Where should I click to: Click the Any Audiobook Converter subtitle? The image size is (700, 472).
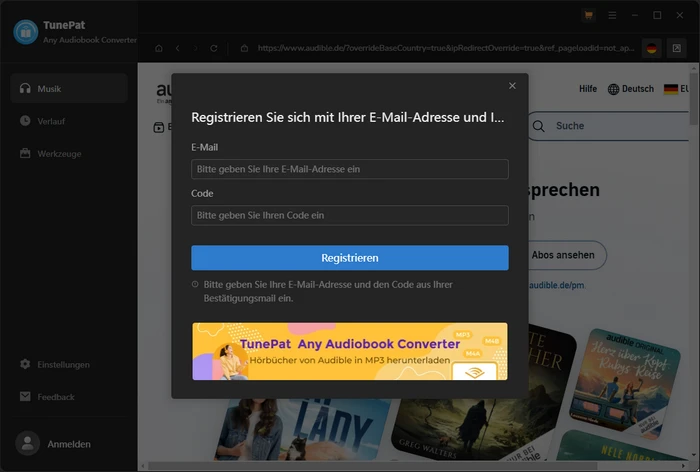(x=90, y=40)
